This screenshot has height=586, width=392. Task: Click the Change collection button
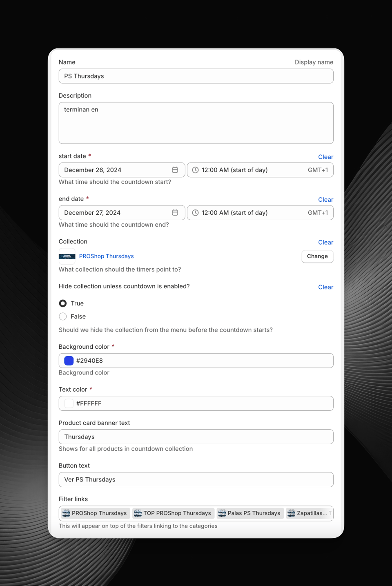pyautogui.click(x=317, y=256)
